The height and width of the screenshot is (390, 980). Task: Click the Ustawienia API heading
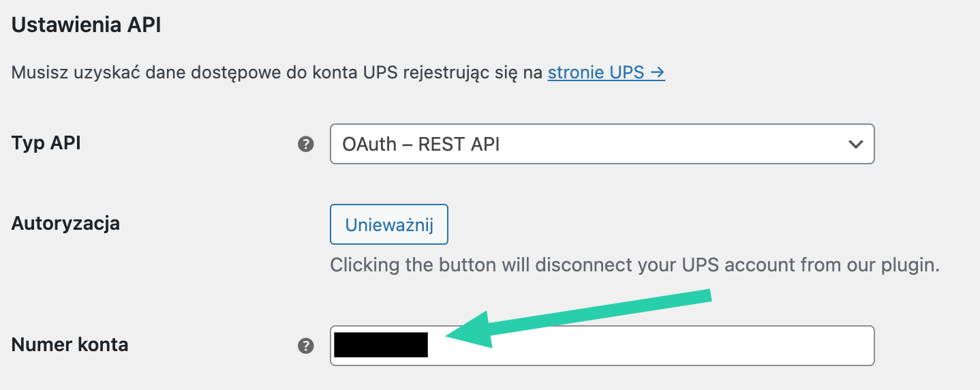click(x=86, y=25)
